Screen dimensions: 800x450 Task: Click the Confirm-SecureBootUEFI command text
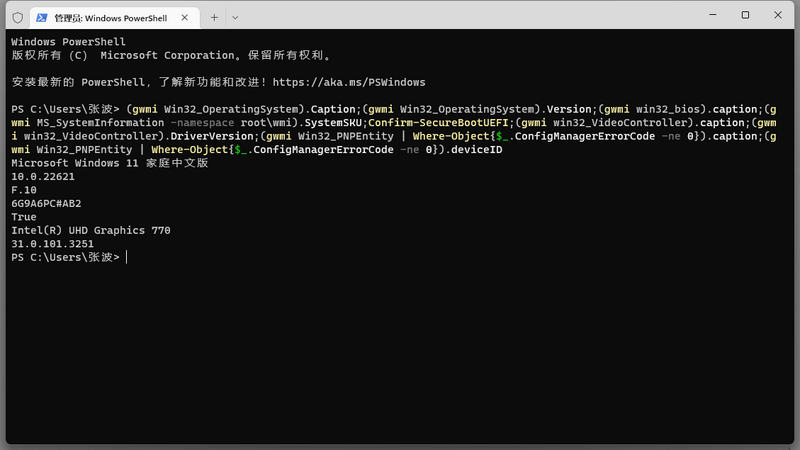point(438,122)
